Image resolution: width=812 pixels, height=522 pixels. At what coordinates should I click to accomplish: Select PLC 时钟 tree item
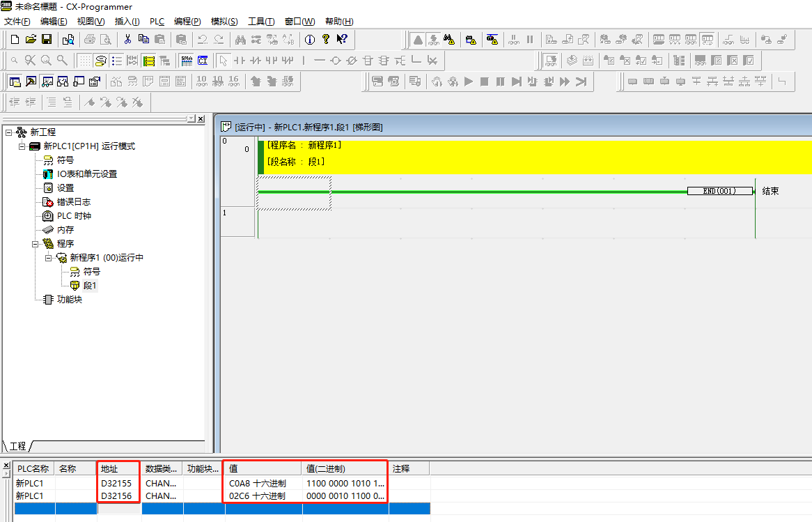click(x=74, y=216)
